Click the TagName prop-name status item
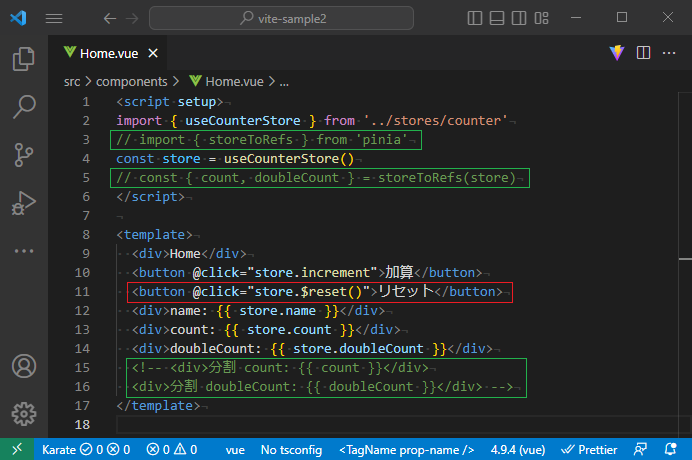Viewport: 692px width, 460px height. pos(406,450)
